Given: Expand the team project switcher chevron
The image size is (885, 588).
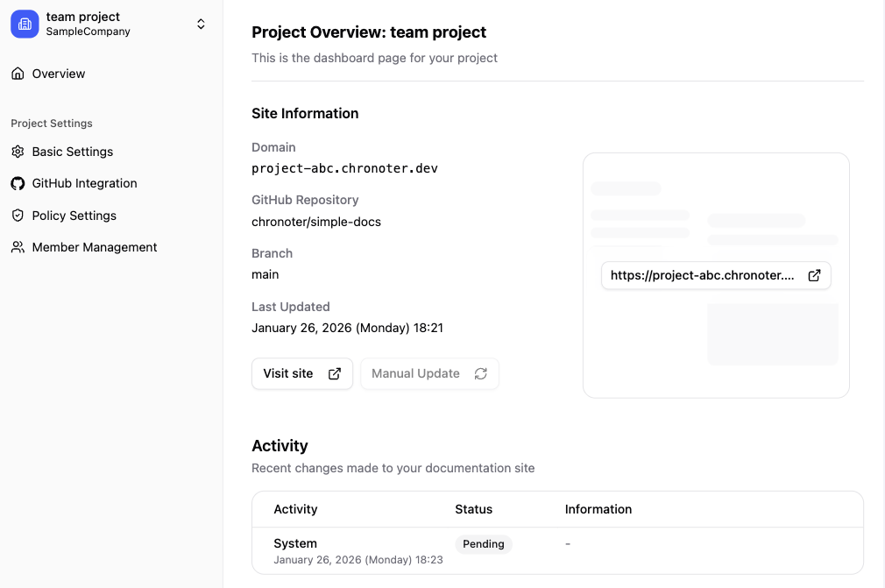Looking at the screenshot, I should point(201,25).
